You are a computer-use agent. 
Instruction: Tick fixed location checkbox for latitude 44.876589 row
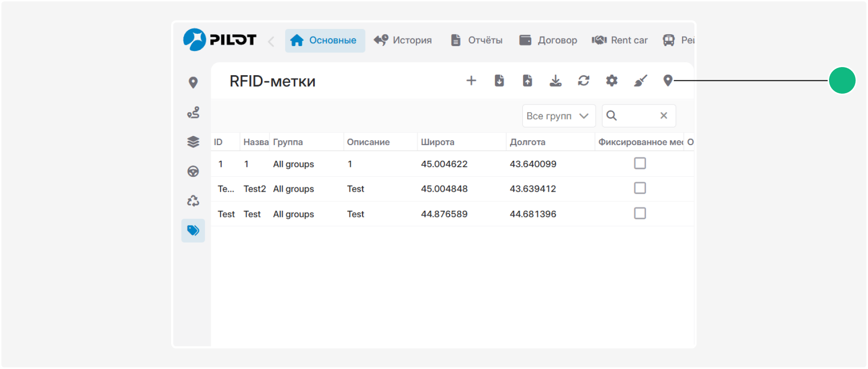[640, 214]
